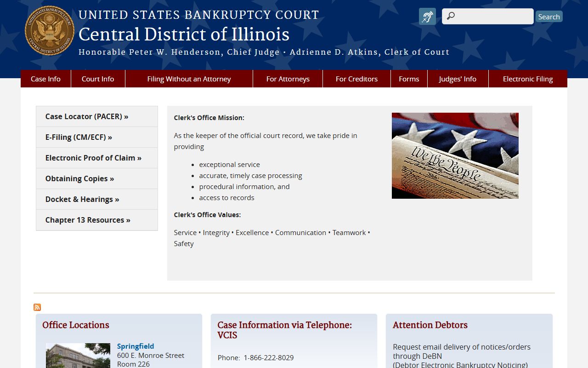588x368 pixels.
Task: Click the Attention Debtors heading
Action: pos(430,325)
